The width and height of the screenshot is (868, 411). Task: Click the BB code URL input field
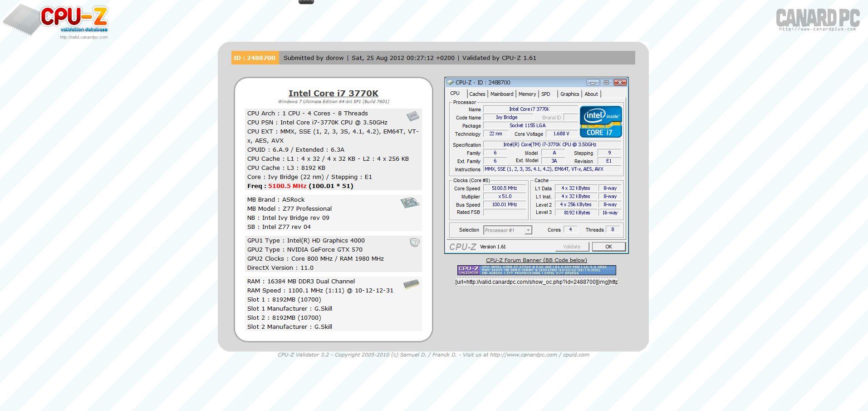point(536,282)
